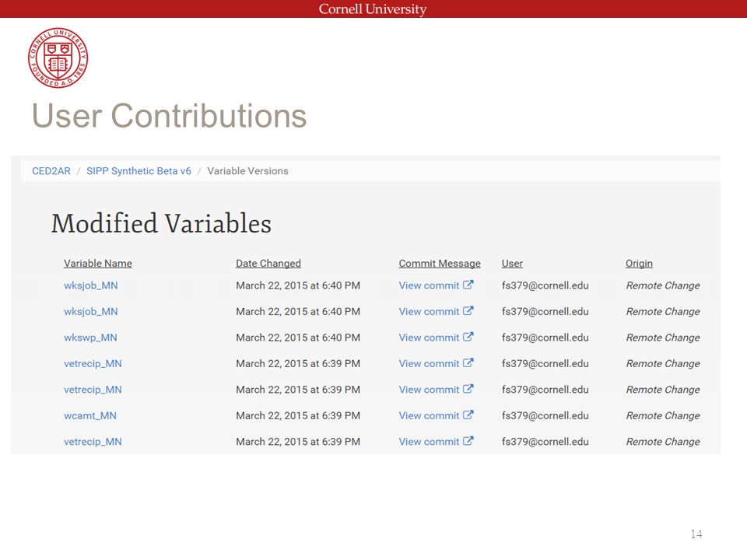This screenshot has height=560, width=747.
Task: Select the Variable Versions breadcrumb text
Action: [247, 171]
